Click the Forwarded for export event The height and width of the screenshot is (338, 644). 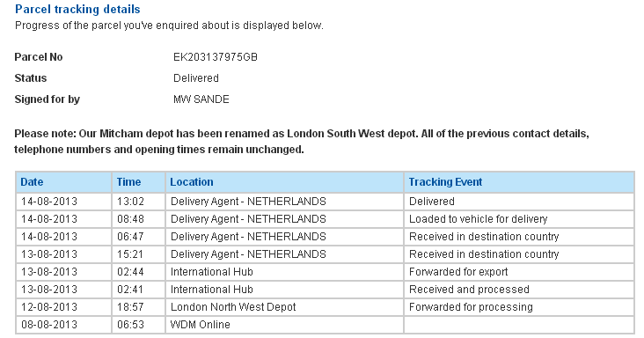click(458, 272)
